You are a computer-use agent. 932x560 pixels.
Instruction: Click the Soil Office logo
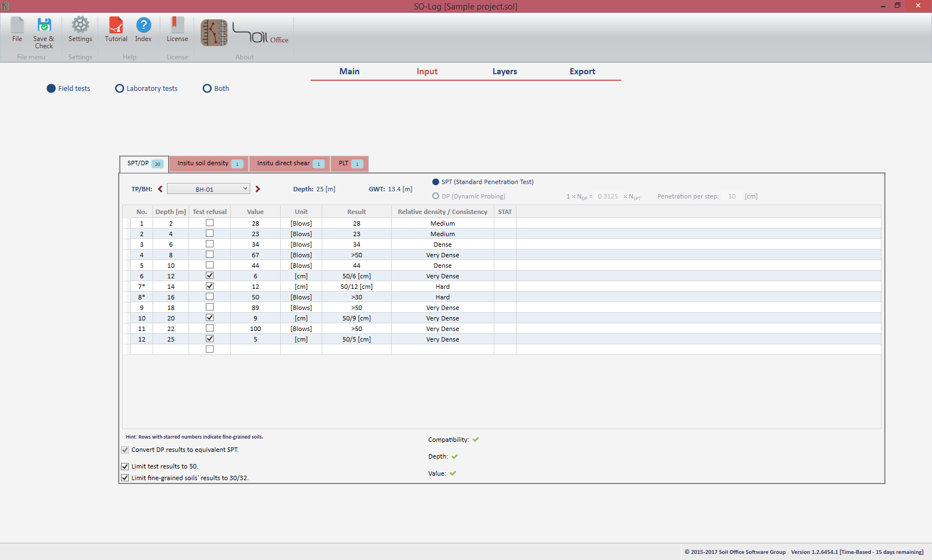pyautogui.click(x=261, y=33)
